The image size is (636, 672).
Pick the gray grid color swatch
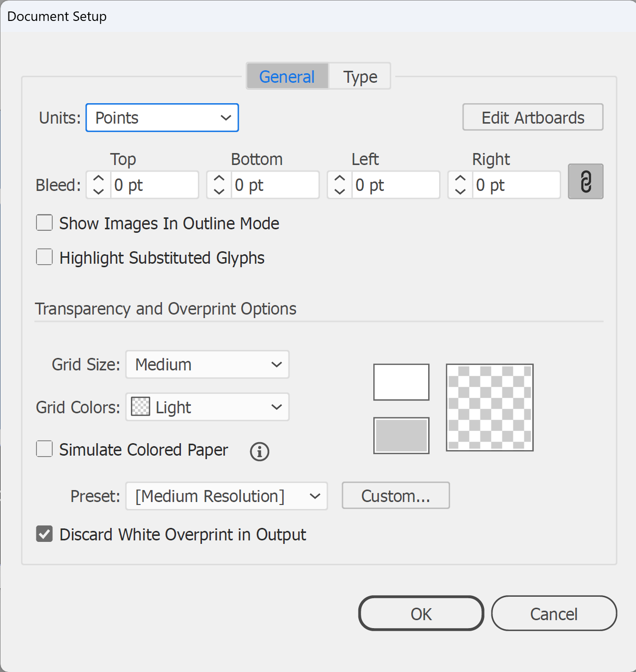click(401, 436)
